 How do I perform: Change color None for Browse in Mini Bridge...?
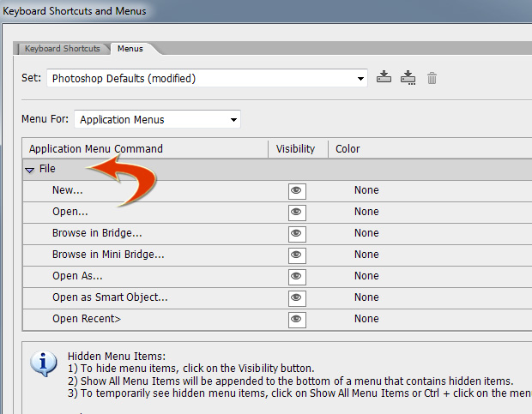point(366,254)
